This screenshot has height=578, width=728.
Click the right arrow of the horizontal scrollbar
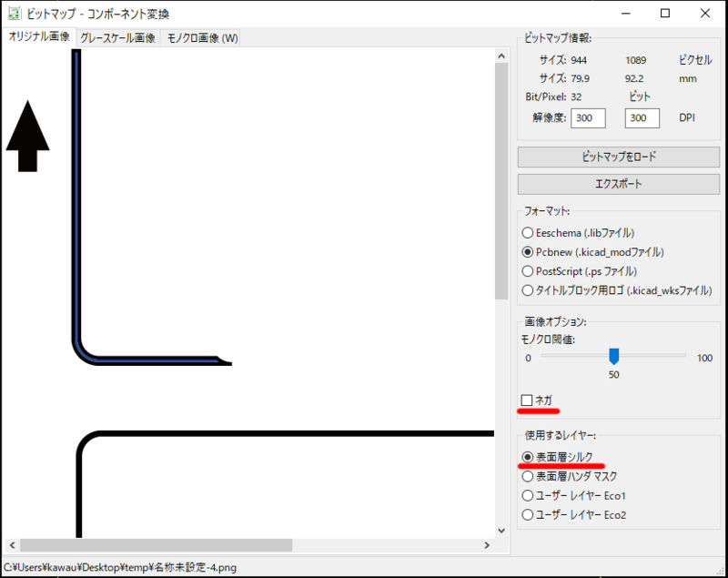point(487,546)
